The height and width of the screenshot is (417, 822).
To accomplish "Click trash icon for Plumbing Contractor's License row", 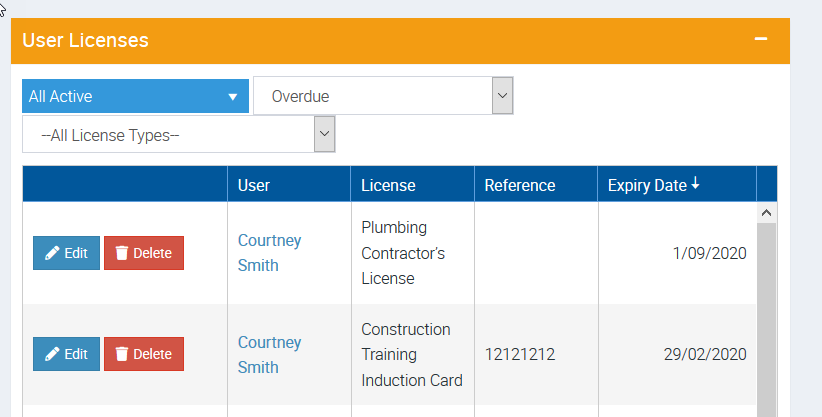I will (x=122, y=253).
